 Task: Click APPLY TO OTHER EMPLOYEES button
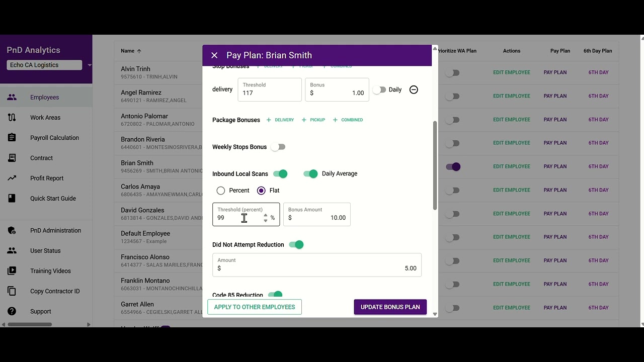click(255, 307)
